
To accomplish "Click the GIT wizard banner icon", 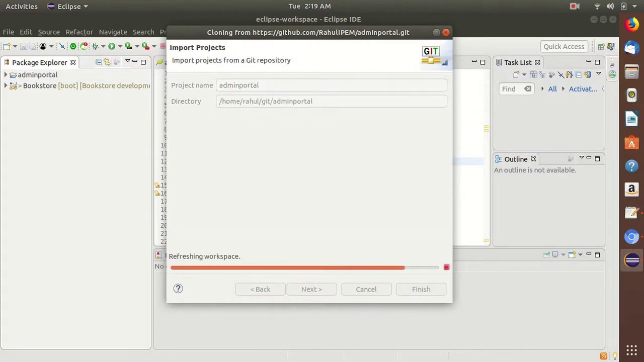I will (432, 55).
